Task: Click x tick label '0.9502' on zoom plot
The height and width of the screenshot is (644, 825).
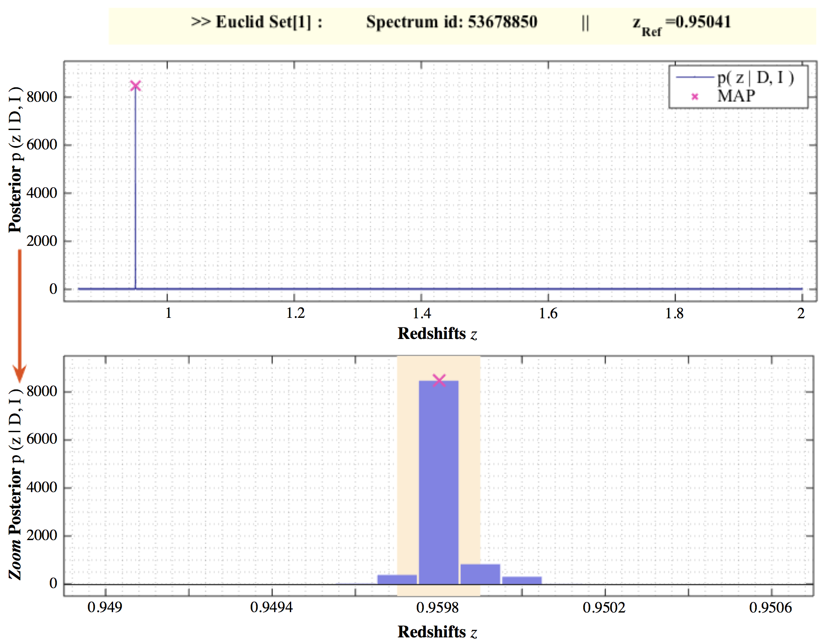Action: pyautogui.click(x=604, y=608)
